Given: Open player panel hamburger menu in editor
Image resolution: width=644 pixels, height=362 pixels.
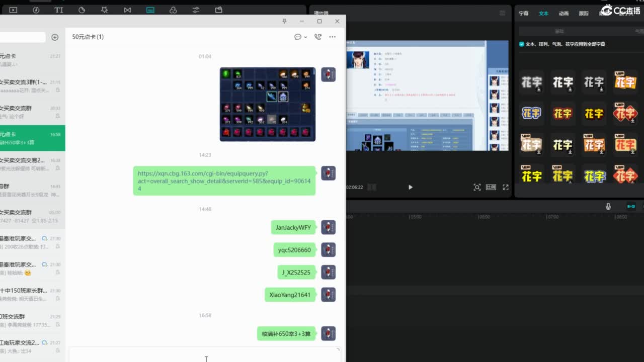Looking at the screenshot, I should [502, 13].
